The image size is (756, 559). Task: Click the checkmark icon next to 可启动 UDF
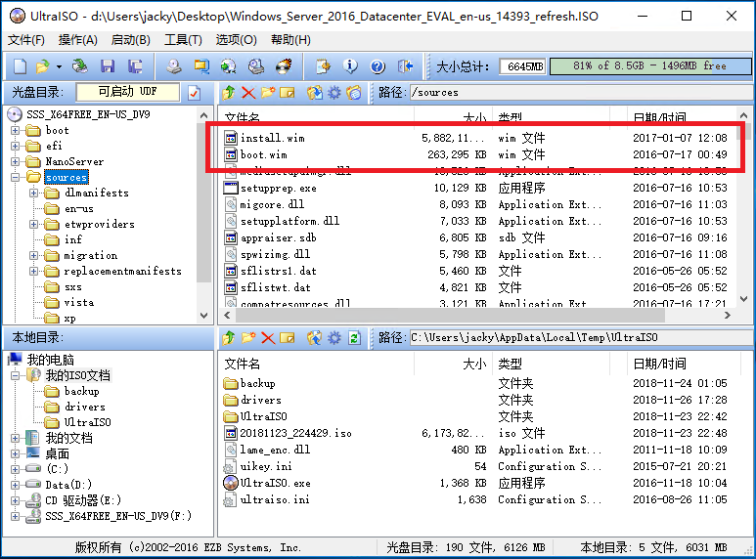click(x=194, y=92)
